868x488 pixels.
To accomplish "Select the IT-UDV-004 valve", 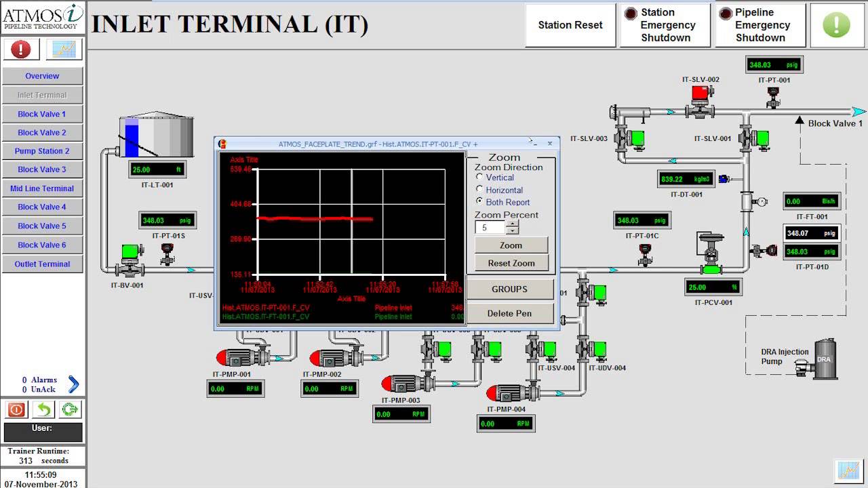I will click(x=592, y=348).
